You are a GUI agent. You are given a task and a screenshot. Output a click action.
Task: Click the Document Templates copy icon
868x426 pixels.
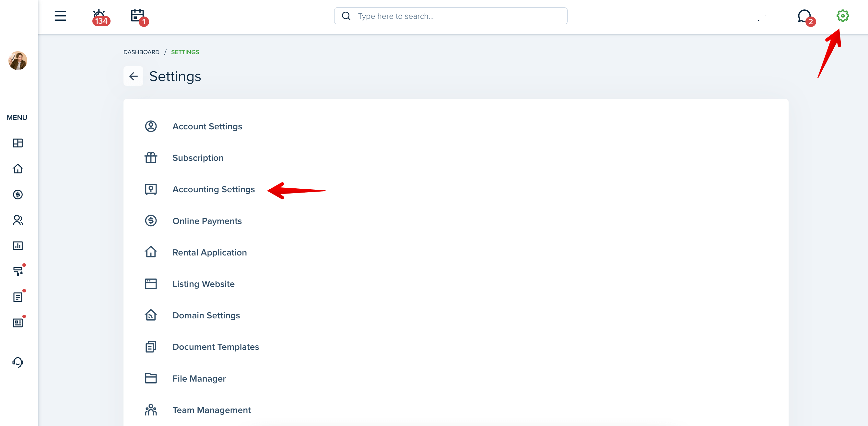click(x=151, y=347)
